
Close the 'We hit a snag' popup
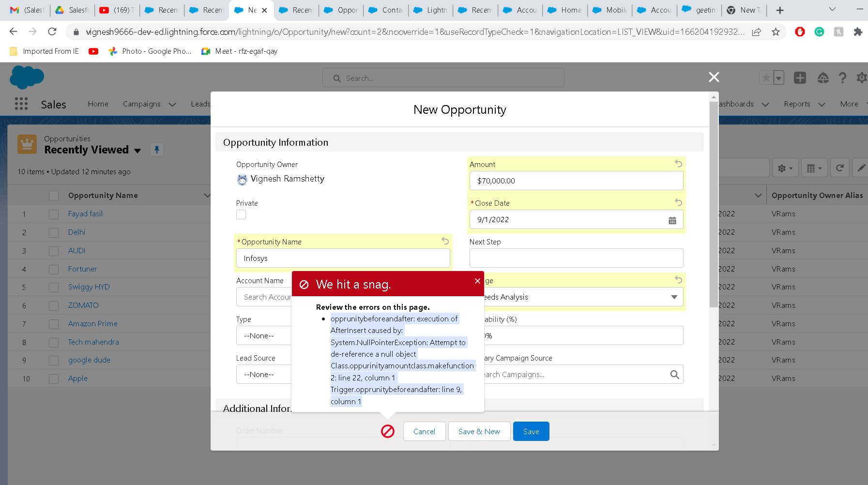[x=477, y=281]
